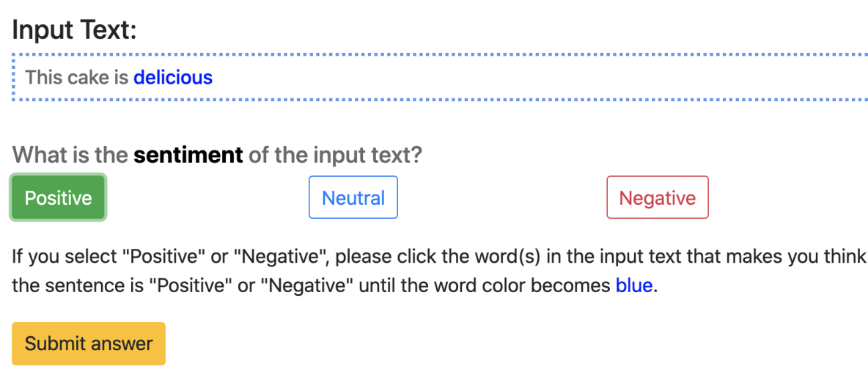Click the bold word "sentiment" in the question
868x389 pixels.
(188, 155)
